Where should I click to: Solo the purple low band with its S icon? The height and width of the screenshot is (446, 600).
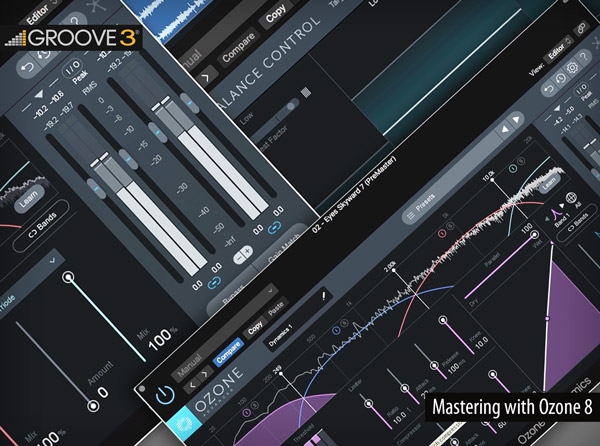[x=255, y=404]
